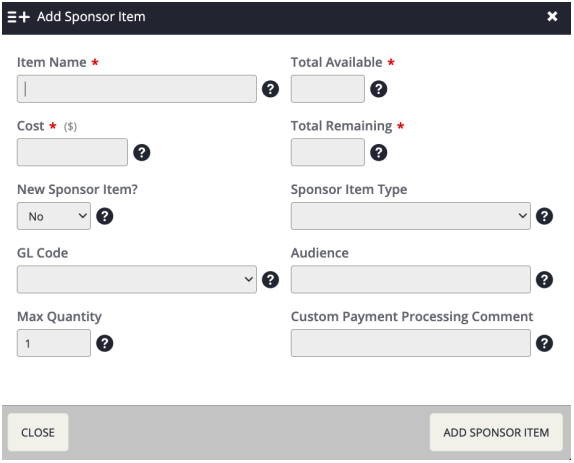Expand the Sponsor Item Type dropdown
The height and width of the screenshot is (463, 574).
(410, 216)
